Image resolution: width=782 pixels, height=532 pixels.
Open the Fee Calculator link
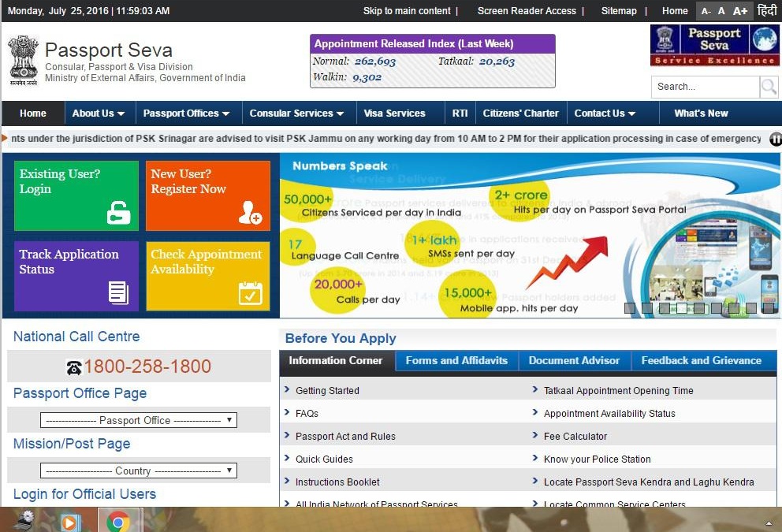[575, 436]
